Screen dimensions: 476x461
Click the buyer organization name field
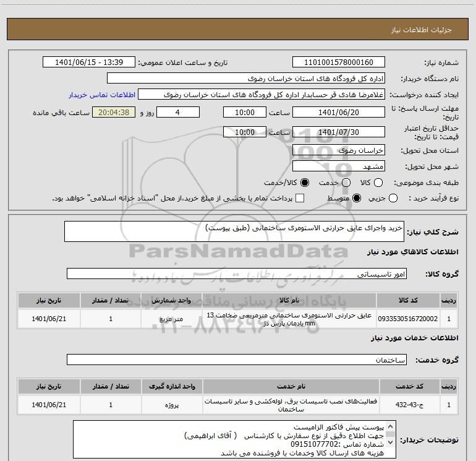(x=246, y=79)
